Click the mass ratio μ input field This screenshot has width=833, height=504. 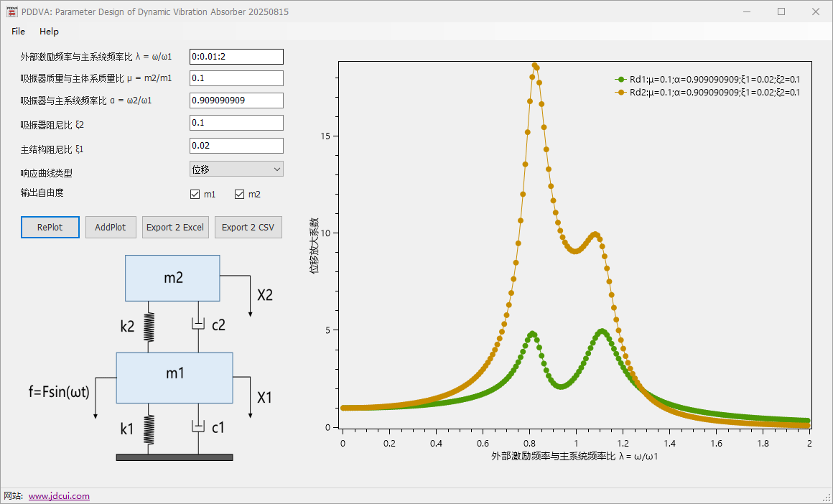click(x=236, y=78)
